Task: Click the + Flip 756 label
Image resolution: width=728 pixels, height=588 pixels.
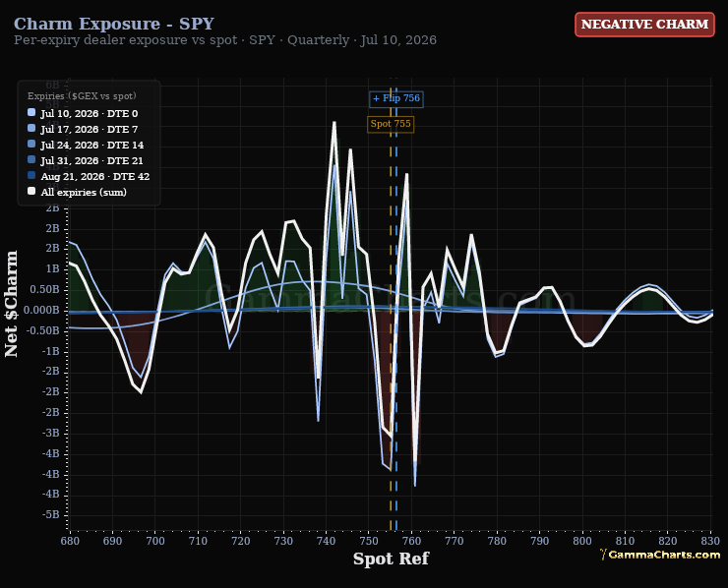Action: click(x=396, y=98)
